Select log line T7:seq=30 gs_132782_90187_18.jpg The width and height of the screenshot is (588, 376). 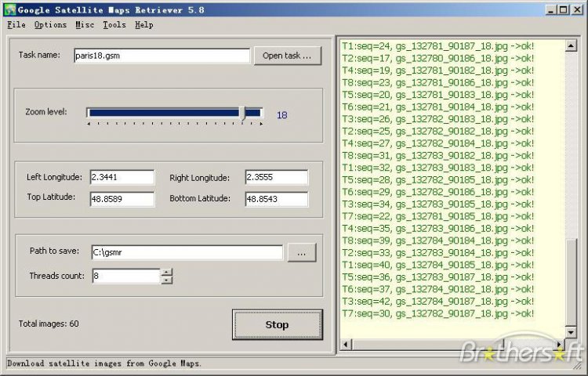[x=437, y=313]
